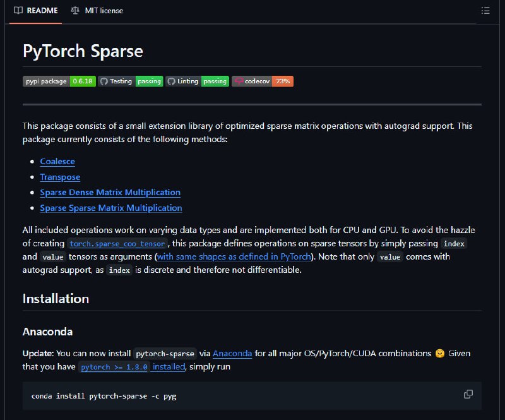Follow the Transpose link
This screenshot has width=505, height=420.
pyautogui.click(x=60, y=177)
